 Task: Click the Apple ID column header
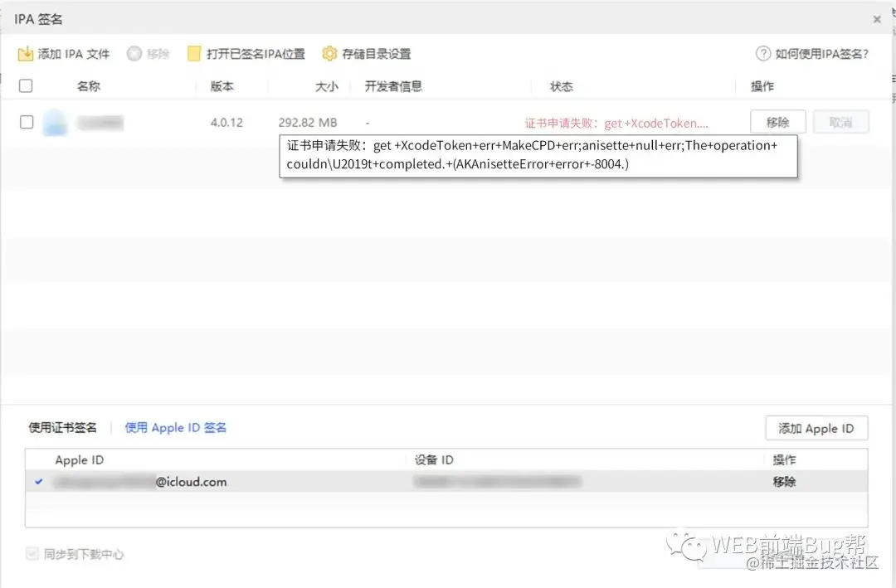[x=80, y=460]
